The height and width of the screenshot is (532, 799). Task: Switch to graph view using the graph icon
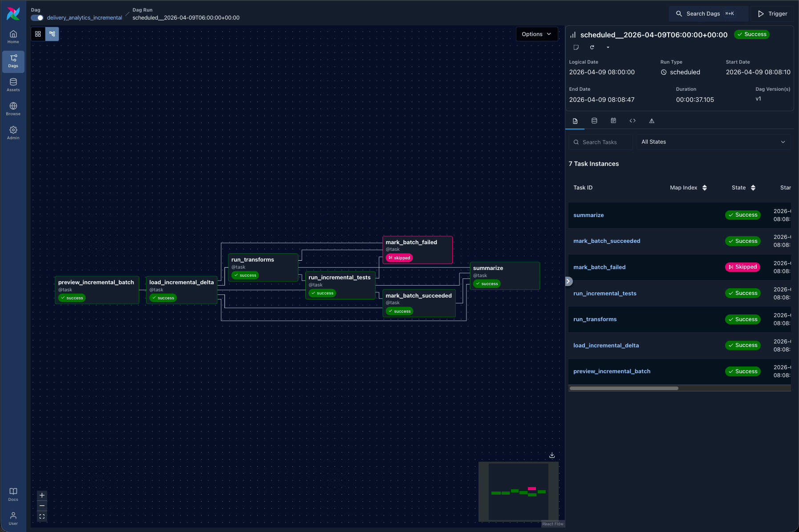[52, 34]
